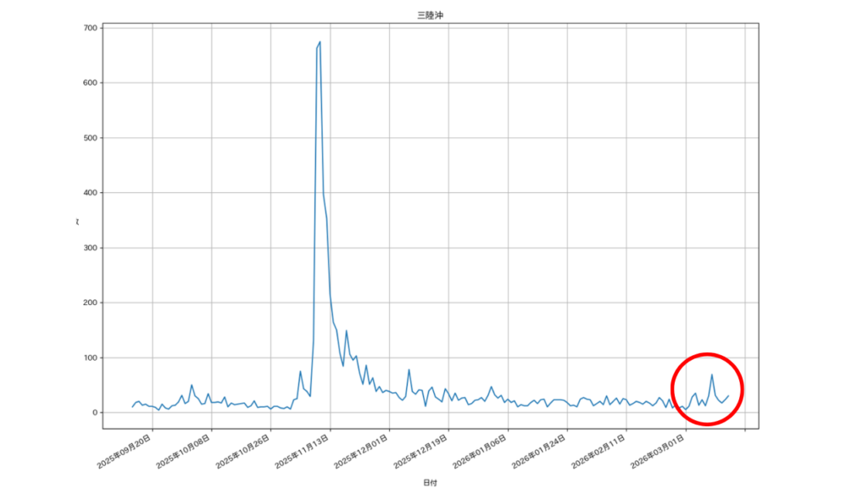Screen dimensions: 868x488
Task: Select the 100 y-axis tick label
Action: click(90, 358)
